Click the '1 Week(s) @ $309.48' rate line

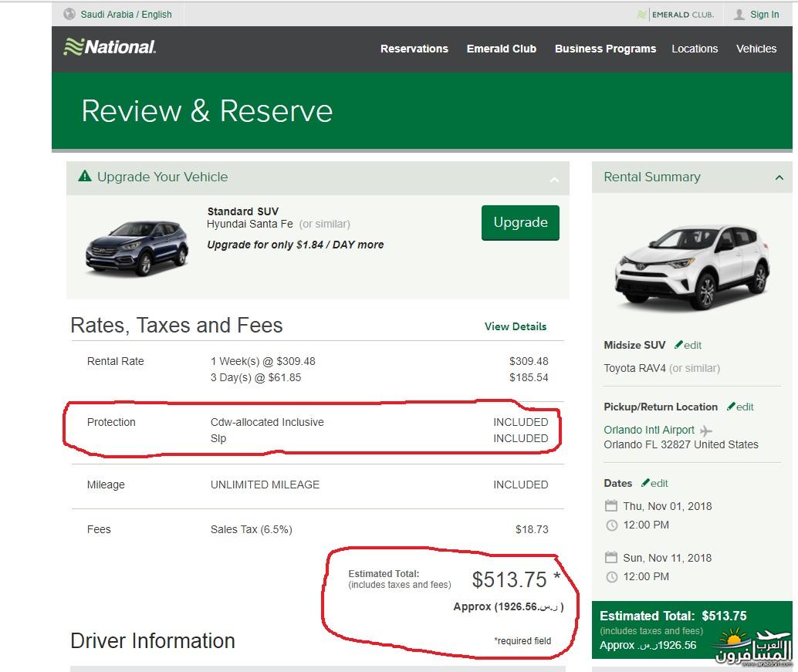[262, 361]
